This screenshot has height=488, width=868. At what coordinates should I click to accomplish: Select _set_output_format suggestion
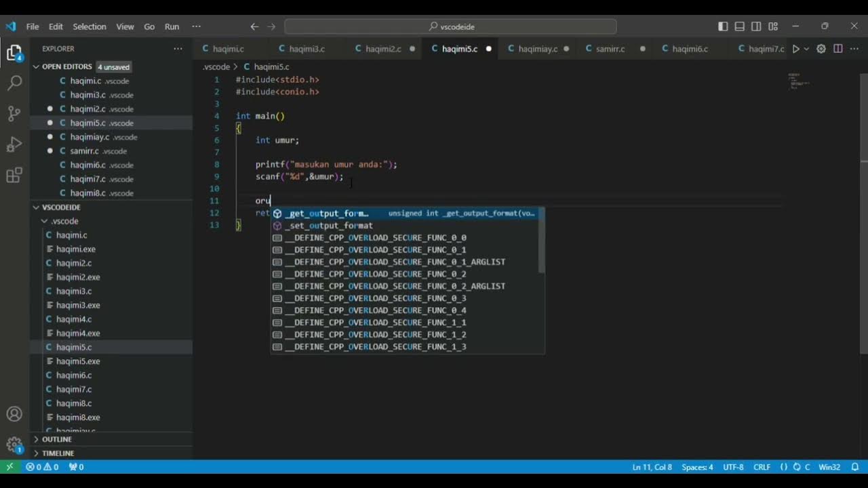pyautogui.click(x=406, y=226)
